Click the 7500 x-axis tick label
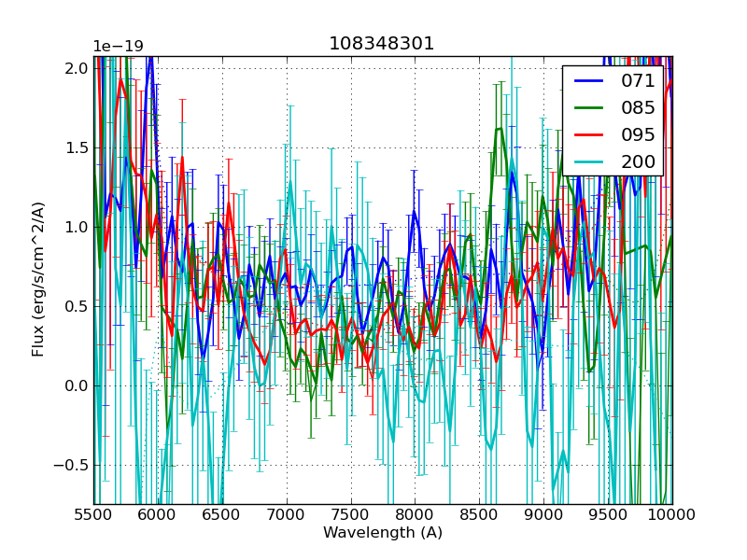This screenshot has width=747, height=560. coord(350,515)
